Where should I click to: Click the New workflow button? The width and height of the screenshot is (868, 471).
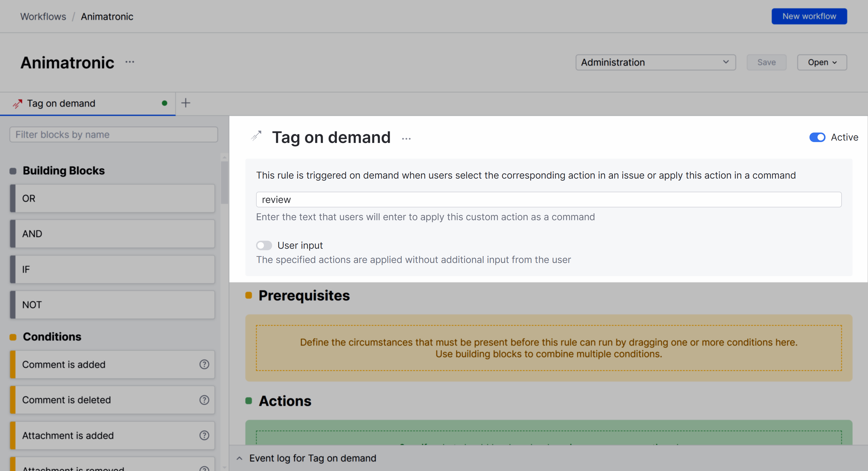809,17
